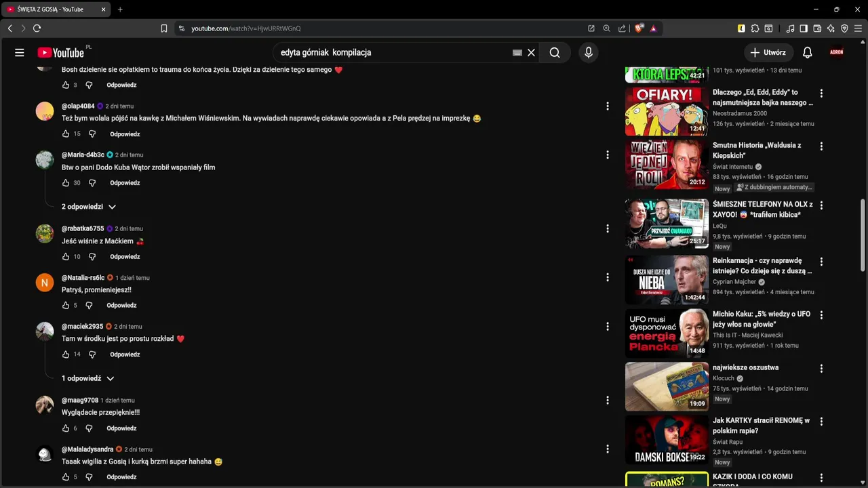
Task: Select the ŚWIĘTA Z GOSIĄ browser tab
Action: [56, 9]
